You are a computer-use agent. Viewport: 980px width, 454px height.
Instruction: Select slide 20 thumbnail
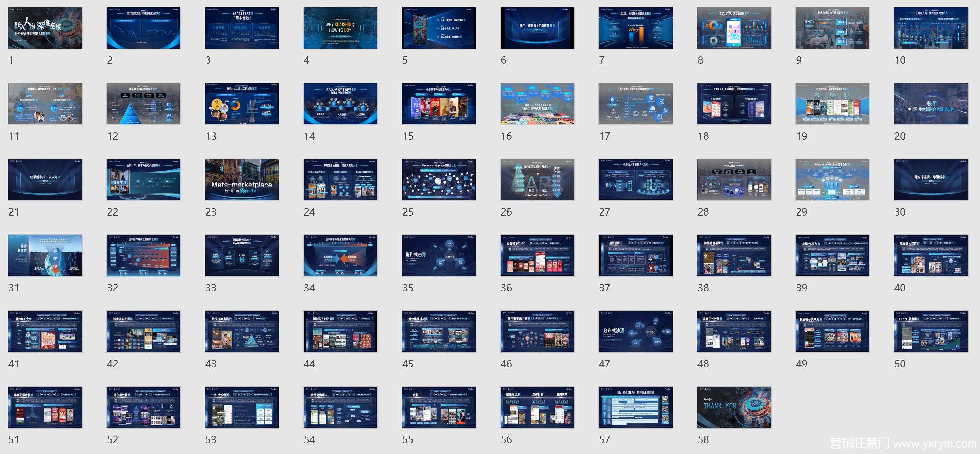click(x=931, y=104)
